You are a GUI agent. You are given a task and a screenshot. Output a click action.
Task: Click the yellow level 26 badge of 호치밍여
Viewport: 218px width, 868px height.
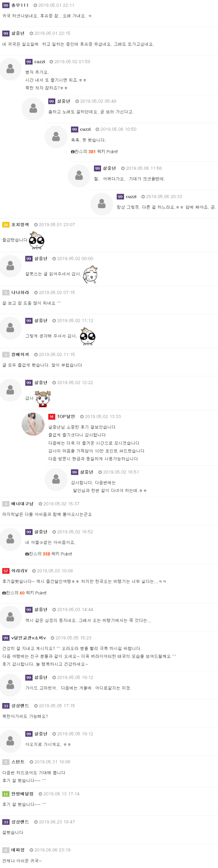[x=6, y=225]
